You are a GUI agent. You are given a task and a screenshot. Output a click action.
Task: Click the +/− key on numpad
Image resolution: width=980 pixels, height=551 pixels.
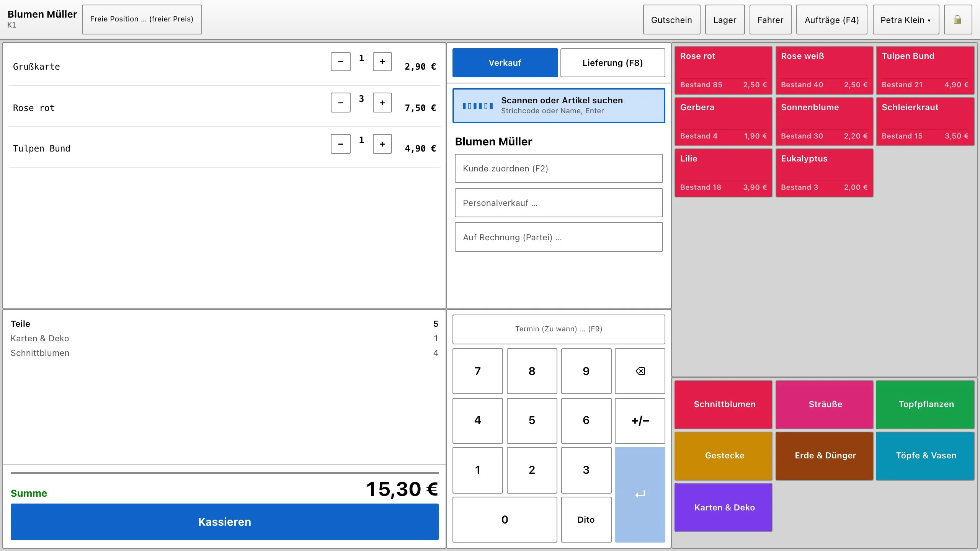640,421
